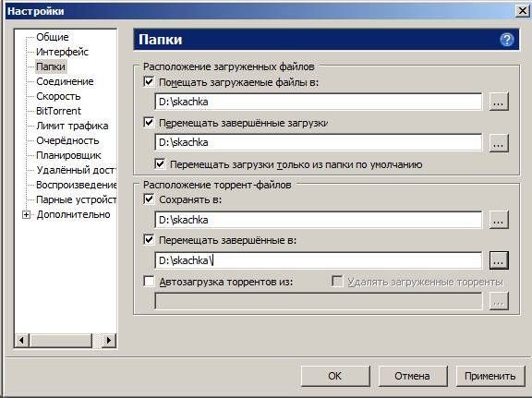Select Общие in settings tree

tap(53, 37)
